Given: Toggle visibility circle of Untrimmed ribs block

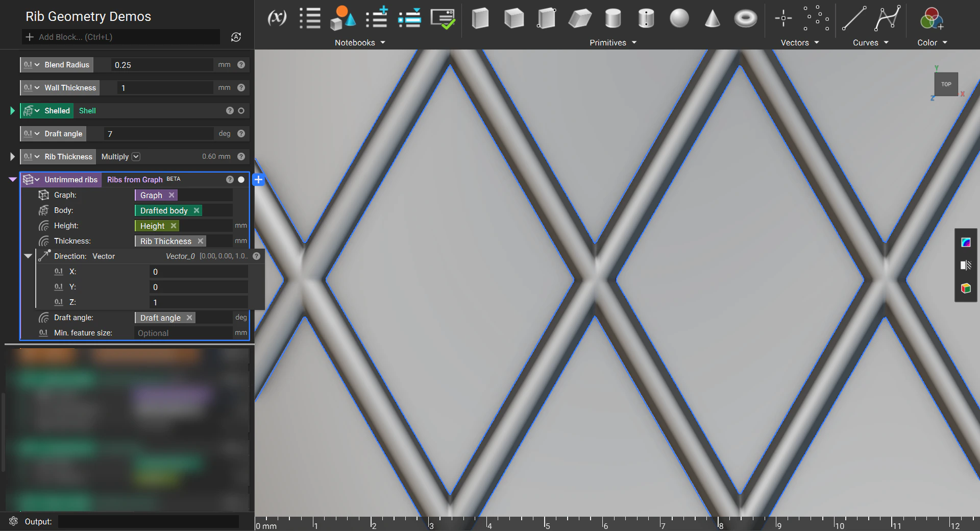Looking at the screenshot, I should tap(241, 180).
